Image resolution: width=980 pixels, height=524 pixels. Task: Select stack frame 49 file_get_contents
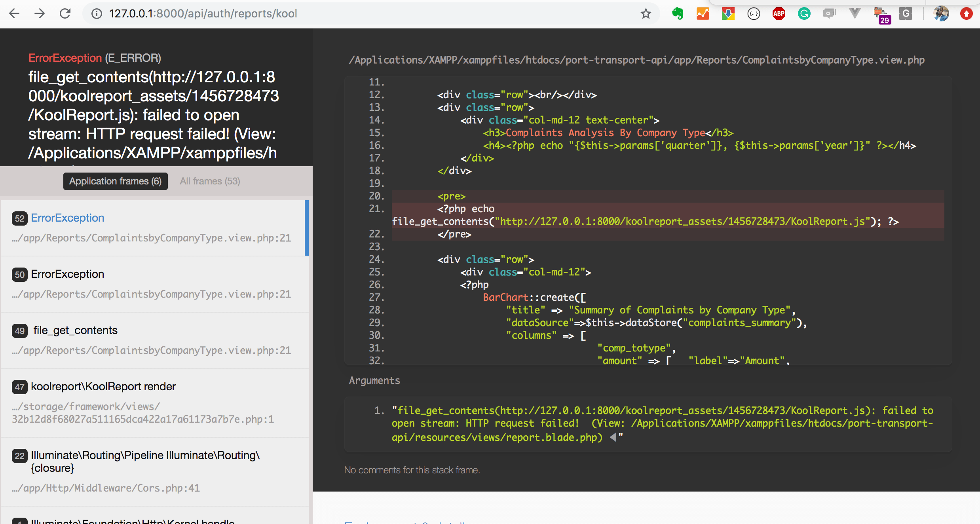point(154,340)
